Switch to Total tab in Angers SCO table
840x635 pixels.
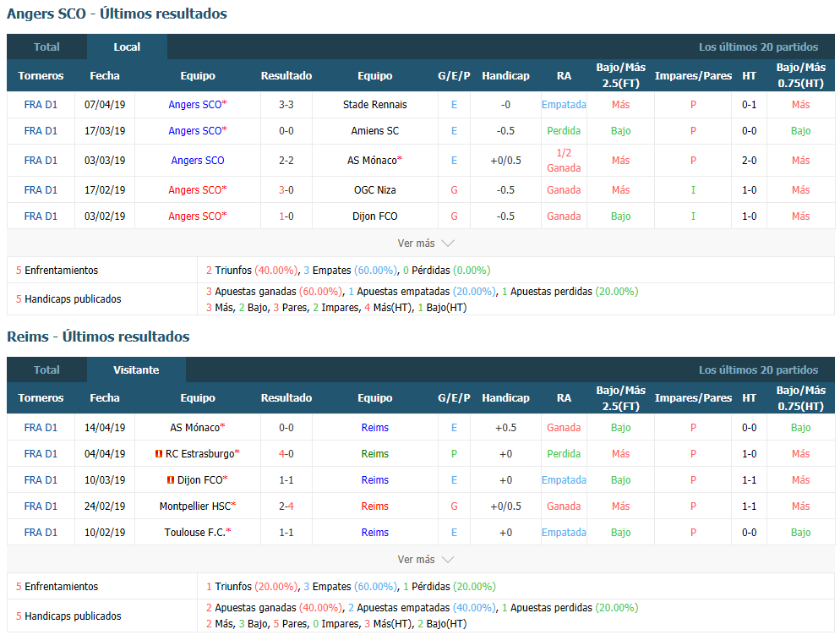46,47
